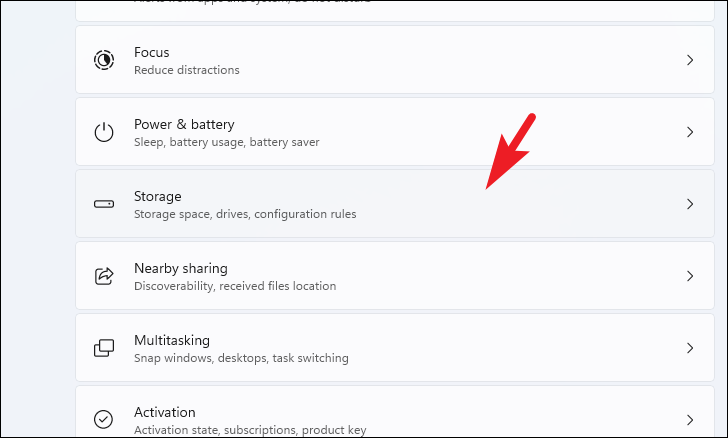Viewport: 728px width, 438px height.
Task: Click the Nearby sharing share icon
Action: (x=104, y=276)
